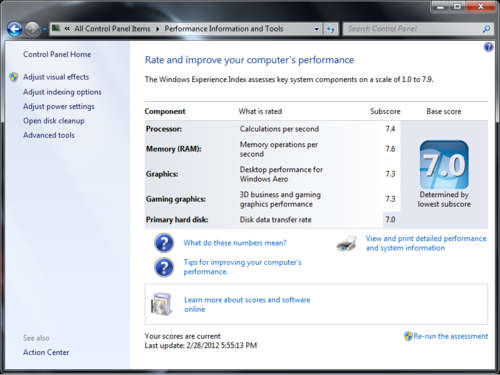Click the printer icon
The image size is (500, 375).
coord(347,243)
